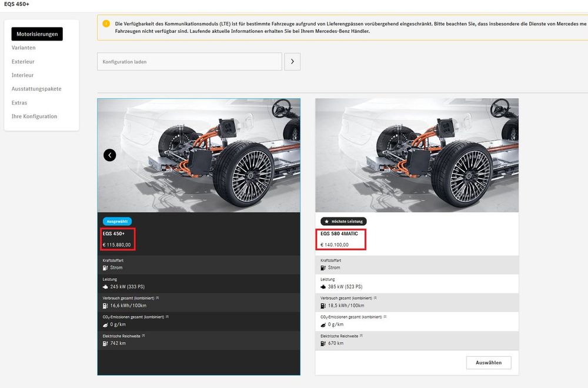Image resolution: width=588 pixels, height=388 pixels.
Task: Click the power icon beside 385 kW
Action: point(323,287)
